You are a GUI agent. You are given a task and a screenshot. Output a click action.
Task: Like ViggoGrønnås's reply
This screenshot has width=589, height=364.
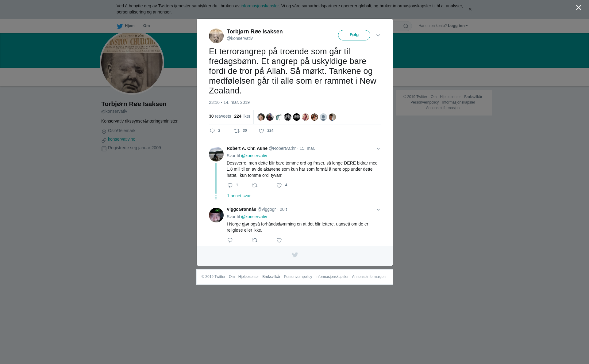click(279, 240)
